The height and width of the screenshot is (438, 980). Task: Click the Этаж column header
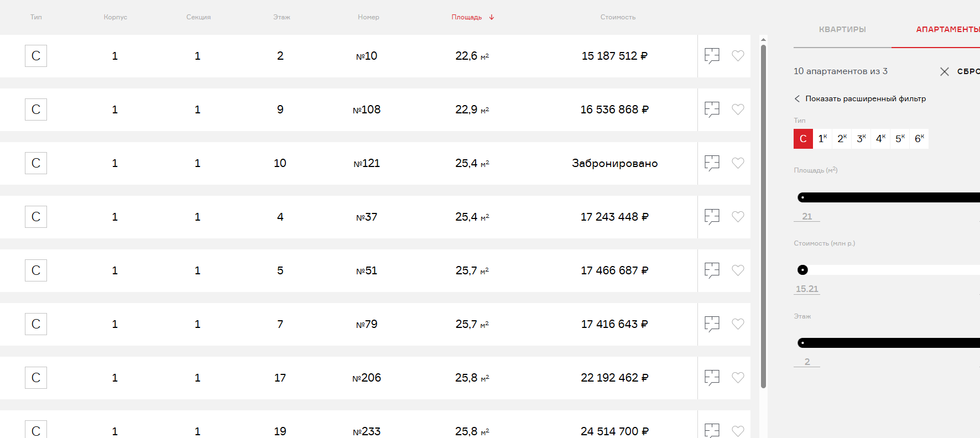click(282, 17)
